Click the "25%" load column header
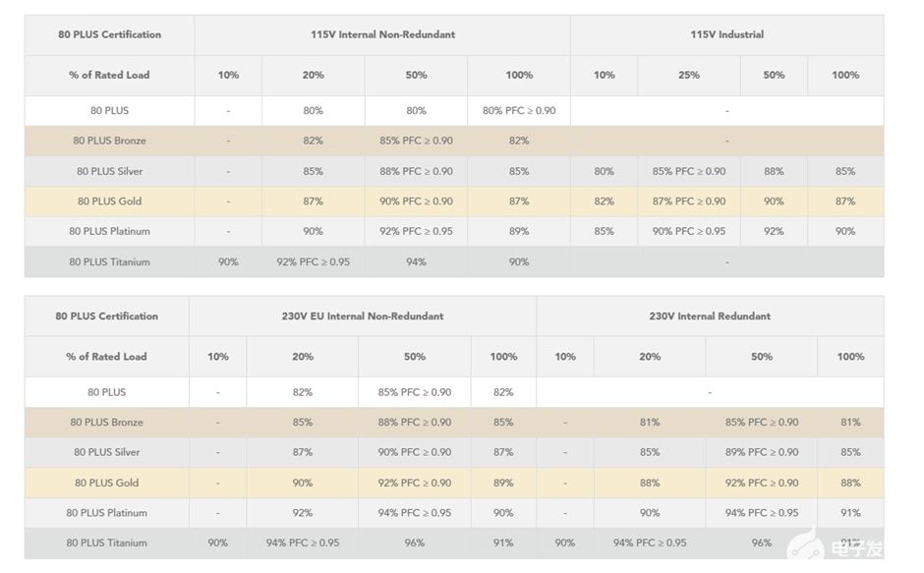924x573 pixels. click(x=688, y=75)
